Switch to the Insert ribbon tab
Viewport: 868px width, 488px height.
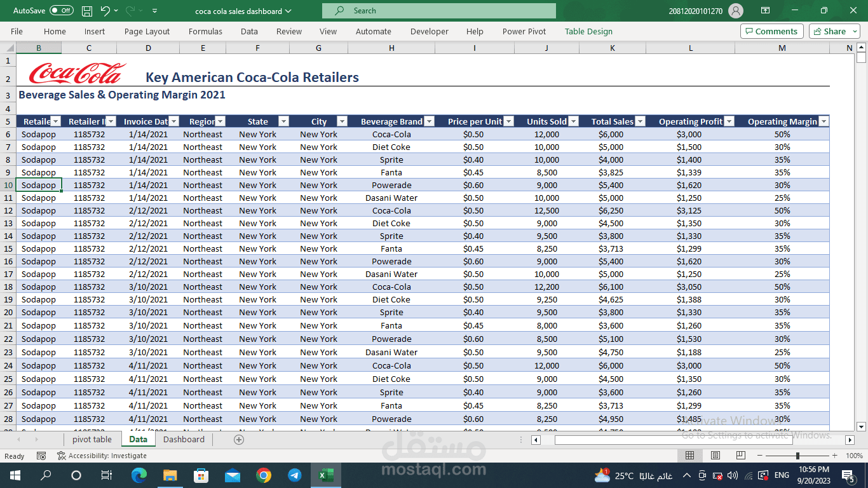coord(95,31)
